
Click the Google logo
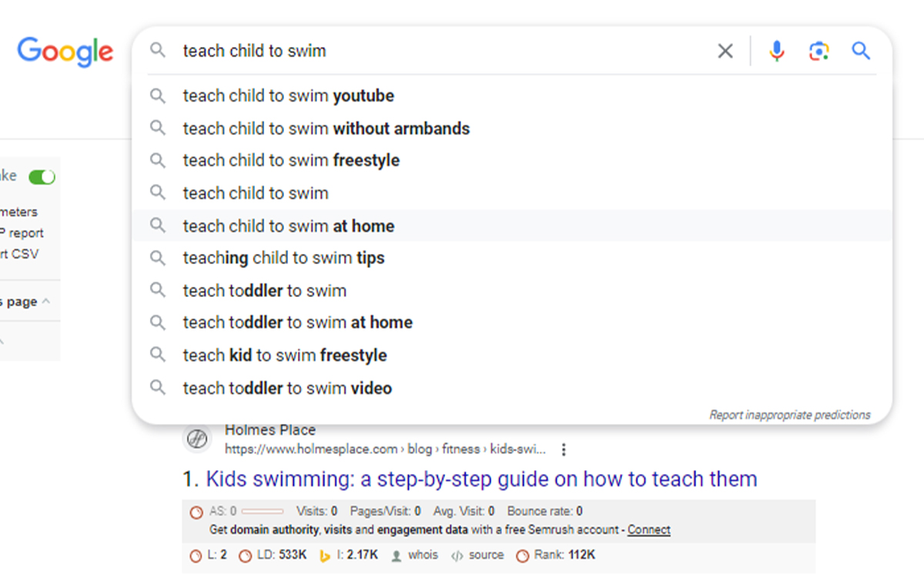(x=65, y=52)
